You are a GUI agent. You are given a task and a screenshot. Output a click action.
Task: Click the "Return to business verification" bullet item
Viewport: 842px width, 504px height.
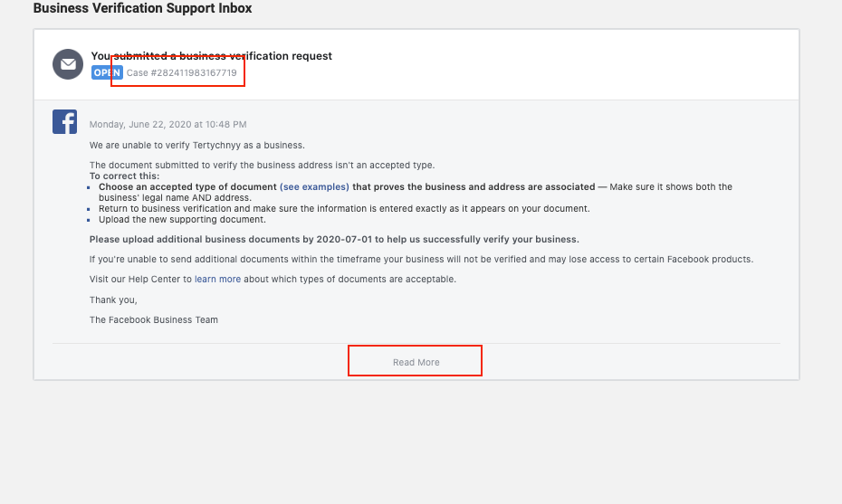[344, 209]
